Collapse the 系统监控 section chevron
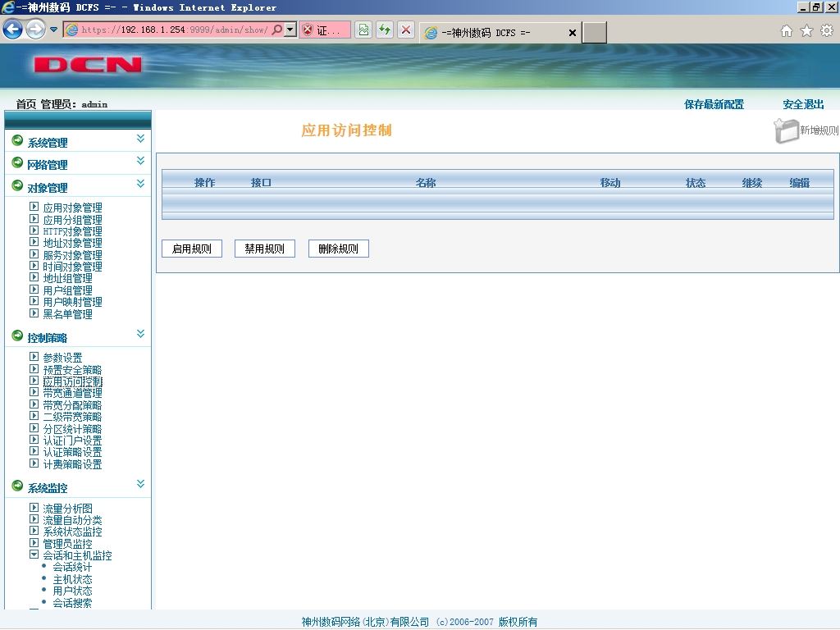The image size is (840, 630). click(x=140, y=484)
